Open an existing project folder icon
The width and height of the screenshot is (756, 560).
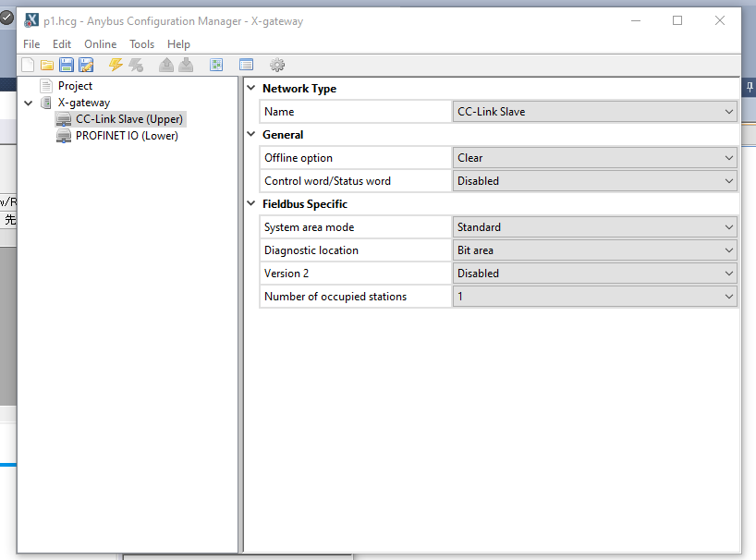(x=47, y=65)
